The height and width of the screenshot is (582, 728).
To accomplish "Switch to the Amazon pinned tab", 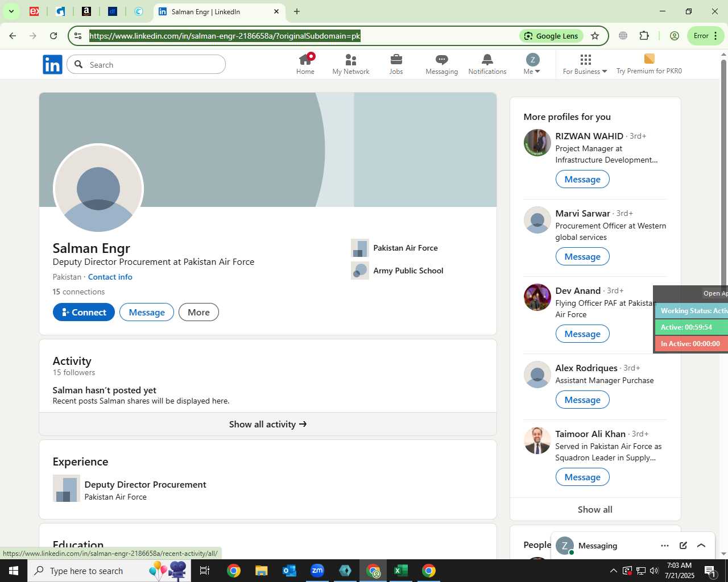I will pos(86,11).
